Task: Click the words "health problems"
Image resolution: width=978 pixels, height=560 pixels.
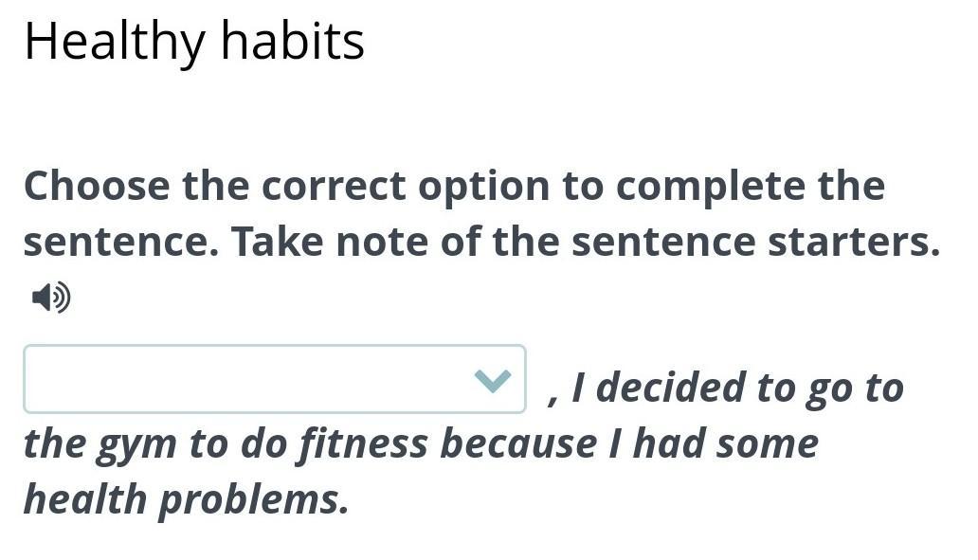Action: coord(186,499)
